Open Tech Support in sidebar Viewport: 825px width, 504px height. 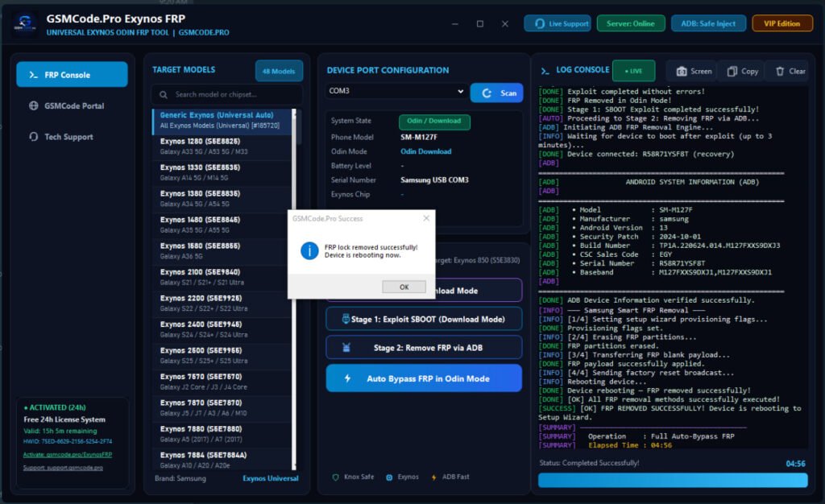pos(72,137)
